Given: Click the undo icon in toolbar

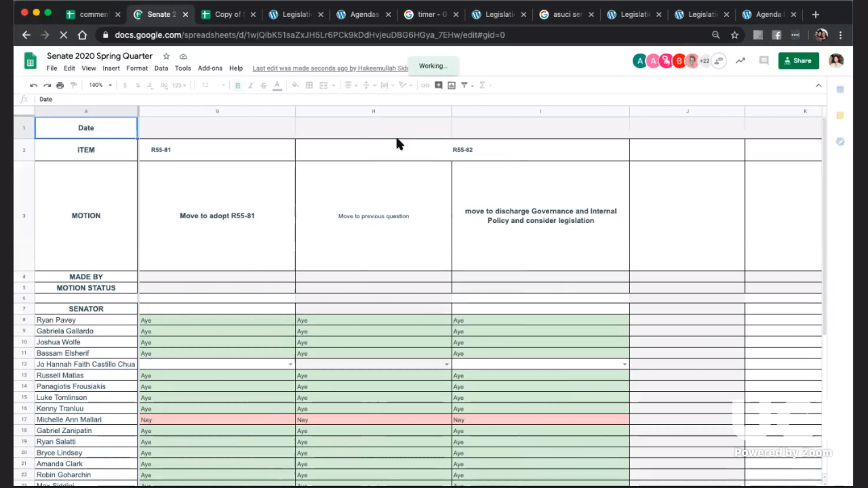Looking at the screenshot, I should pyautogui.click(x=33, y=85).
